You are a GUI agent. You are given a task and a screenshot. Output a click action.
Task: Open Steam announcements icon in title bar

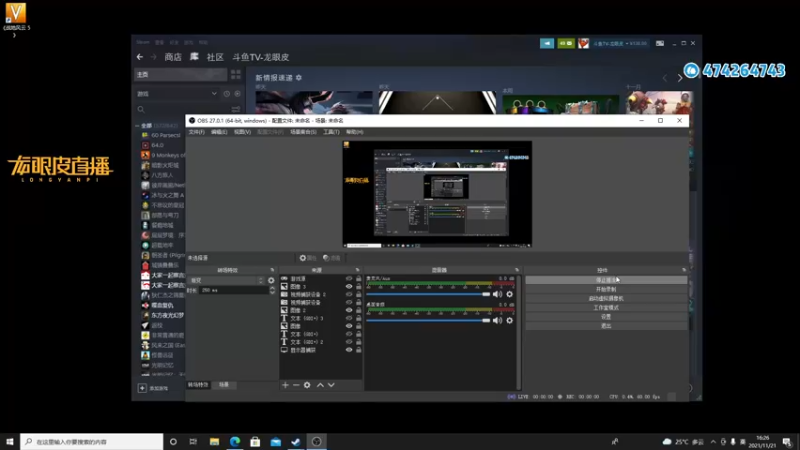(547, 43)
